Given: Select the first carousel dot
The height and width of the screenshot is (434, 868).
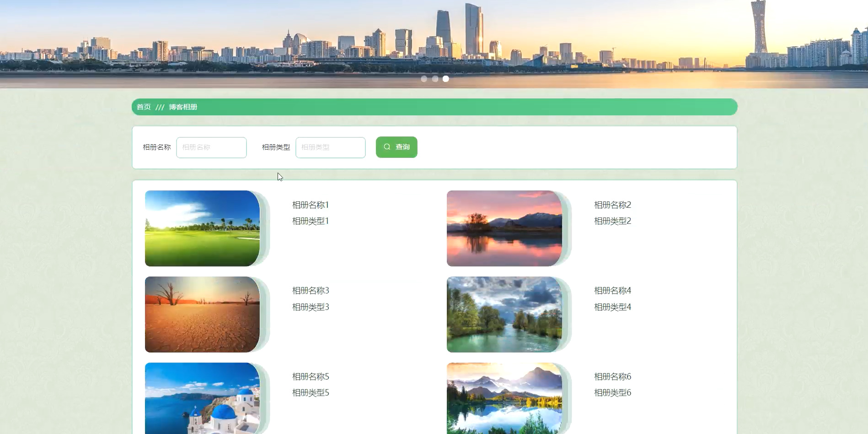Looking at the screenshot, I should 424,79.
